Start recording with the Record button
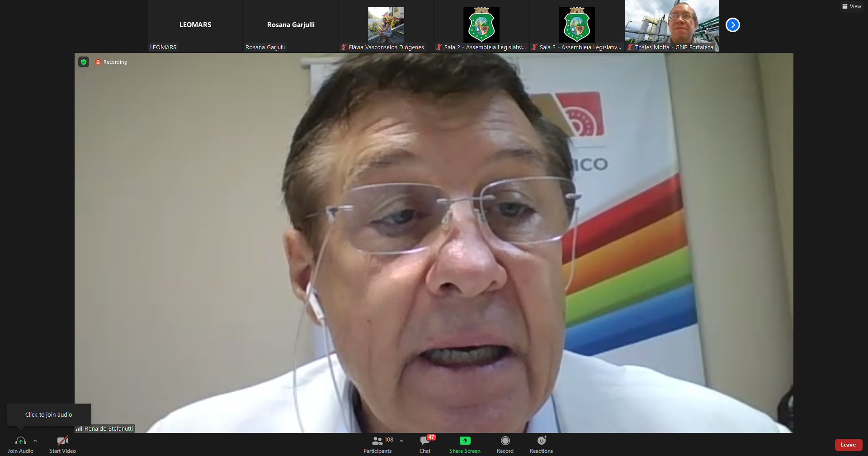 point(505,444)
